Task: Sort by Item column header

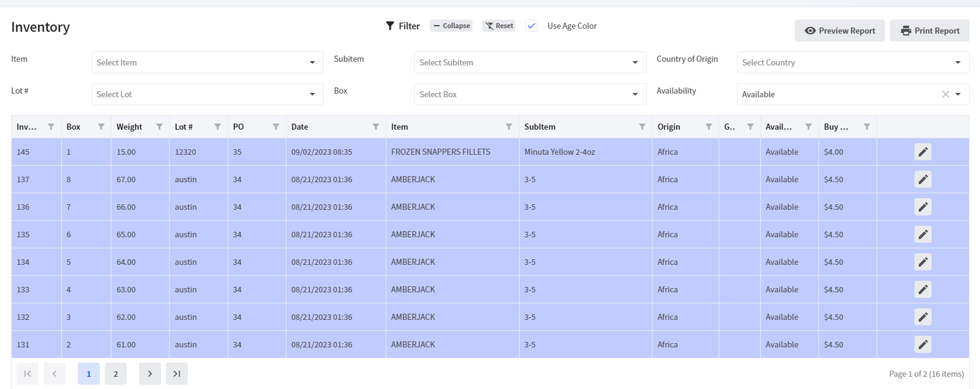Action: (400, 127)
